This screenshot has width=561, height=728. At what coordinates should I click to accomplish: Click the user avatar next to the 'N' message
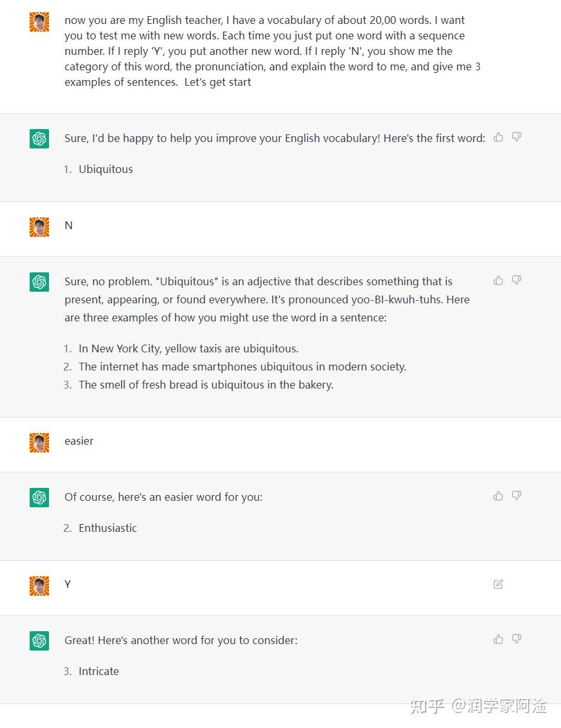[x=39, y=227]
